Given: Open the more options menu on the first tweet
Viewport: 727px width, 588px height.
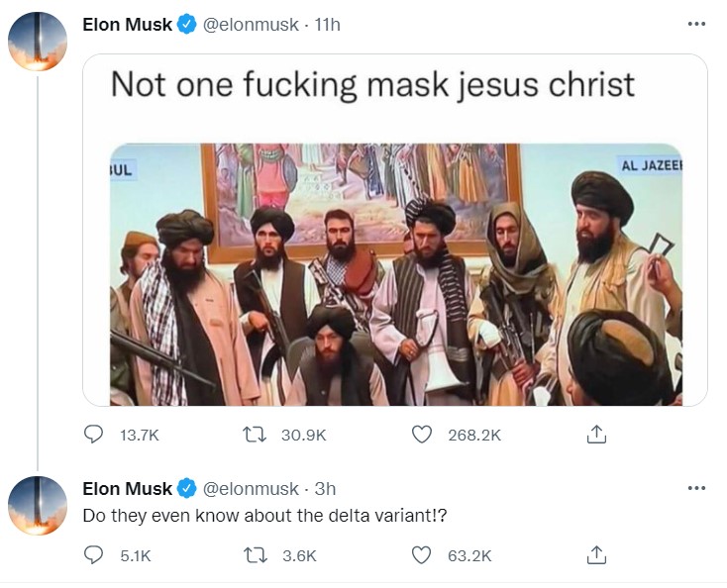Looking at the screenshot, I should click(x=696, y=24).
